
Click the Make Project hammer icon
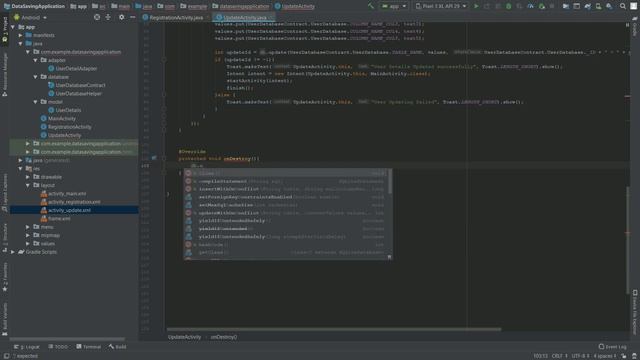tap(370, 6)
